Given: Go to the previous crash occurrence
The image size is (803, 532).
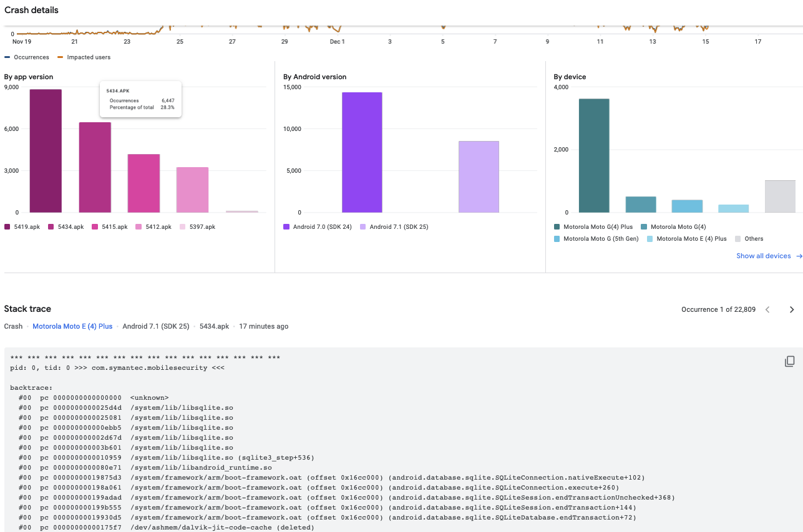Looking at the screenshot, I should 768,309.
